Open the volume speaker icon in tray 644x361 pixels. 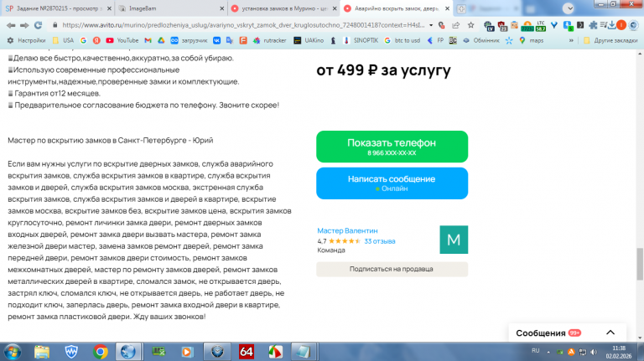[x=594, y=352]
